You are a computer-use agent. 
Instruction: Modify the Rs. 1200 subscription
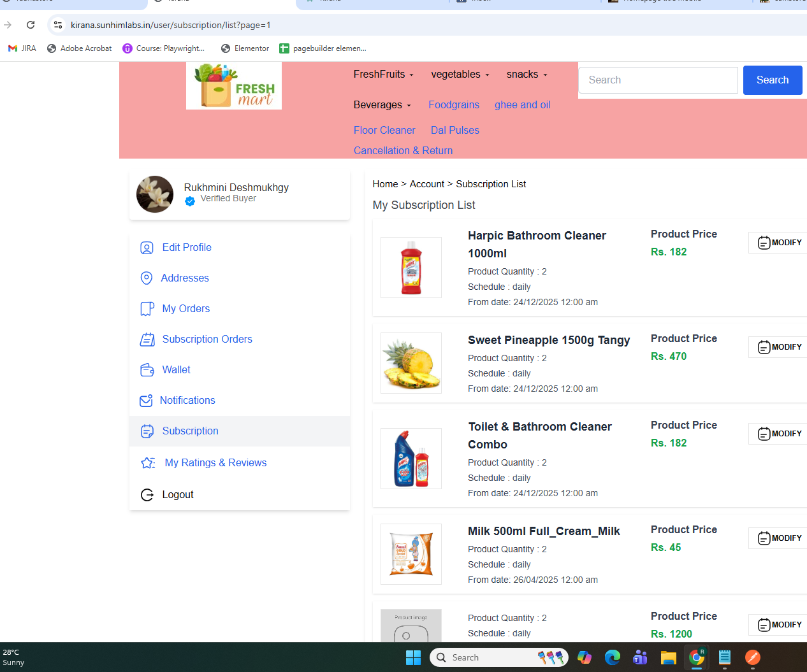click(x=780, y=625)
